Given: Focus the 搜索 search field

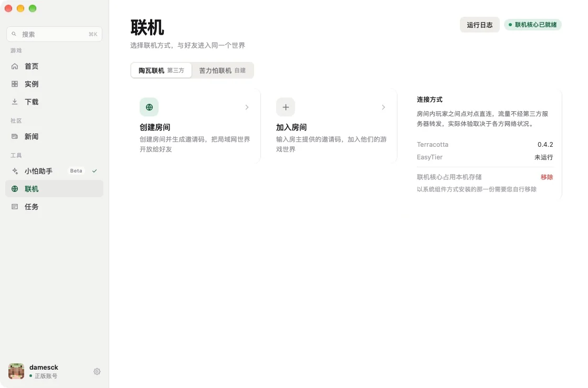Looking at the screenshot, I should 55,34.
